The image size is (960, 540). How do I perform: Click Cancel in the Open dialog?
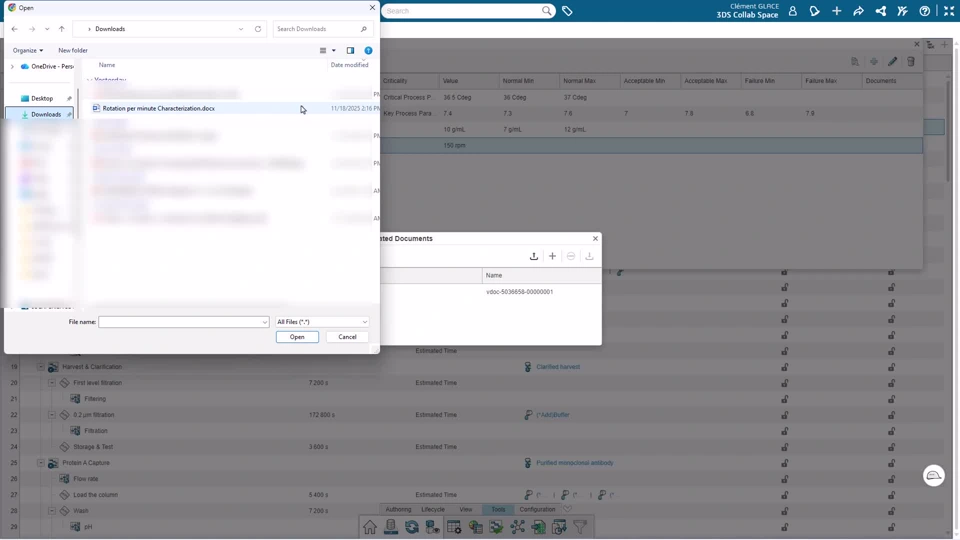pyautogui.click(x=347, y=337)
